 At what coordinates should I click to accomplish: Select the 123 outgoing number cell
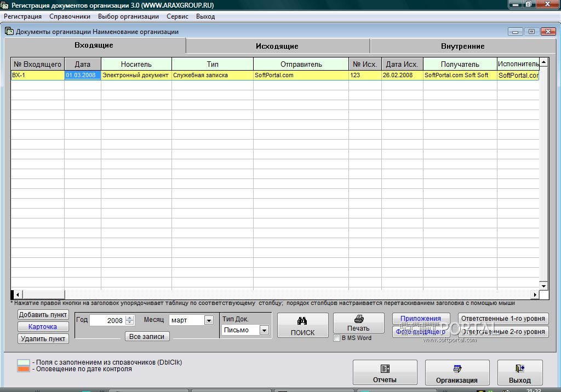(365, 75)
